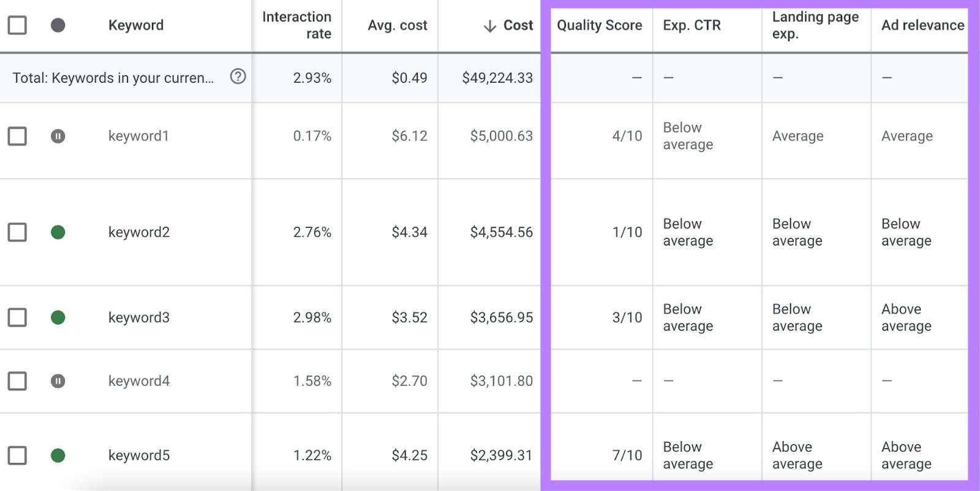Open keyword2 from the keyword list

pyautogui.click(x=138, y=233)
